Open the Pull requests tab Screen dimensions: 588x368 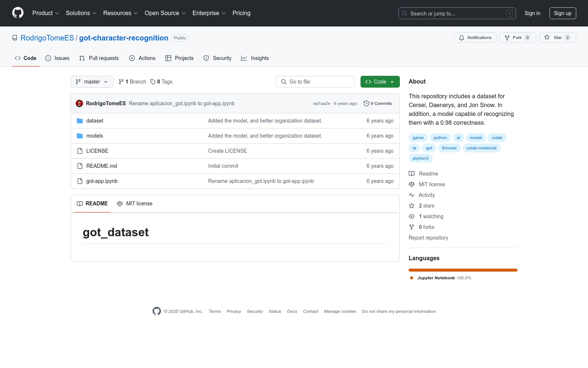click(99, 58)
